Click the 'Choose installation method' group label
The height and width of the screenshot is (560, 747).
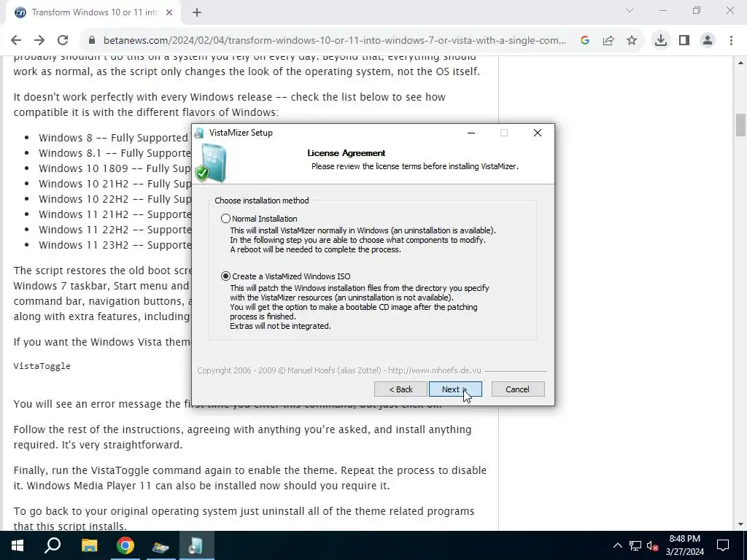point(262,201)
